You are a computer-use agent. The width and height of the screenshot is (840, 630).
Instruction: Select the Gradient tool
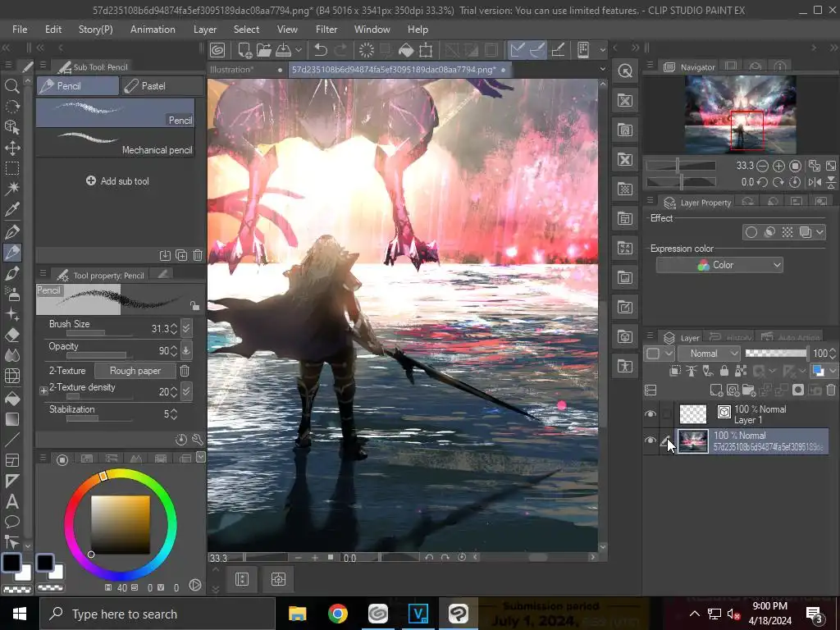11,419
